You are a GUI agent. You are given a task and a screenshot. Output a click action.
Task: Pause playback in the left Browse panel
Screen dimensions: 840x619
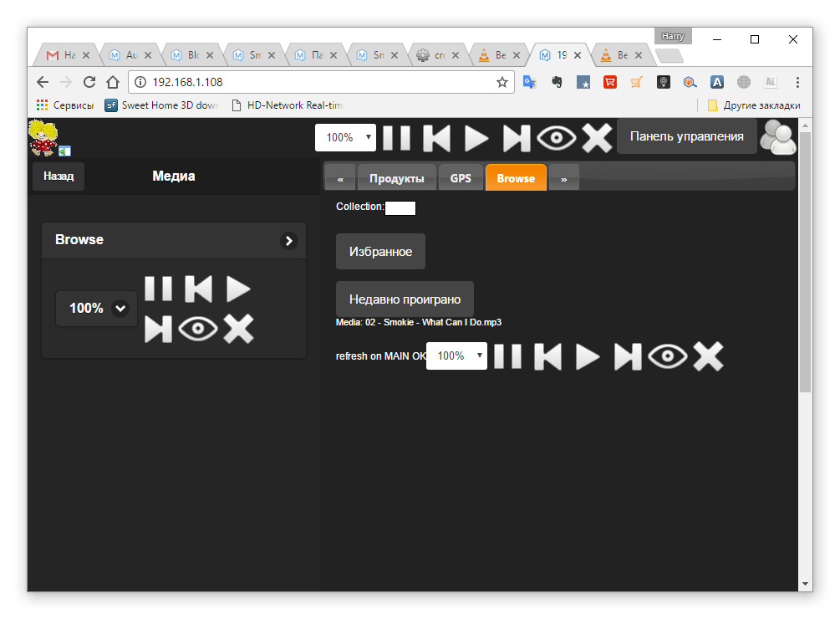point(159,289)
